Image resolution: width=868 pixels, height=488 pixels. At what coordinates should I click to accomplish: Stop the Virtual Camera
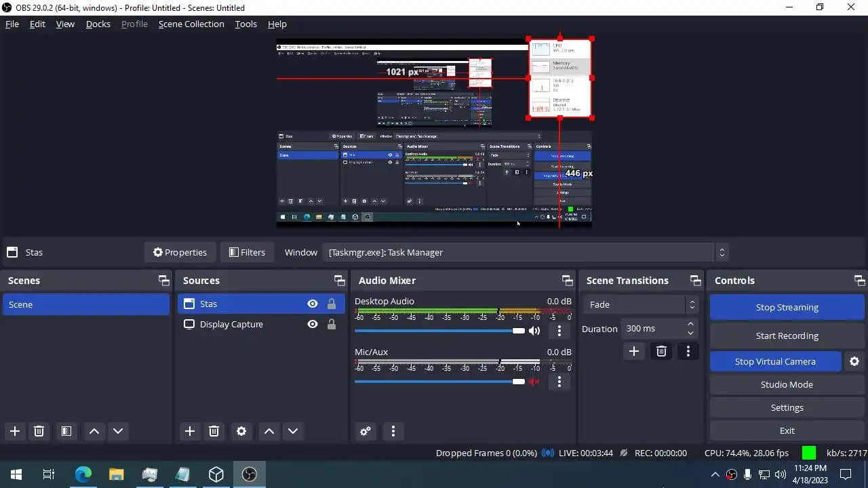tap(775, 361)
